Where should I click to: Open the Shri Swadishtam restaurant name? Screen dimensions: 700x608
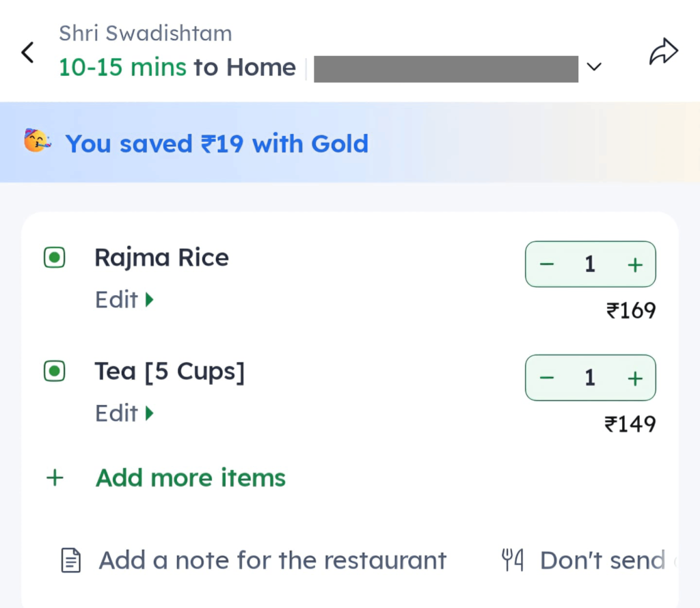pos(145,33)
